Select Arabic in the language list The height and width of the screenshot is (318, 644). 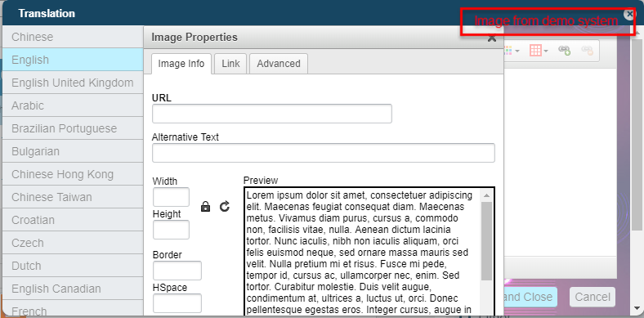[73, 105]
